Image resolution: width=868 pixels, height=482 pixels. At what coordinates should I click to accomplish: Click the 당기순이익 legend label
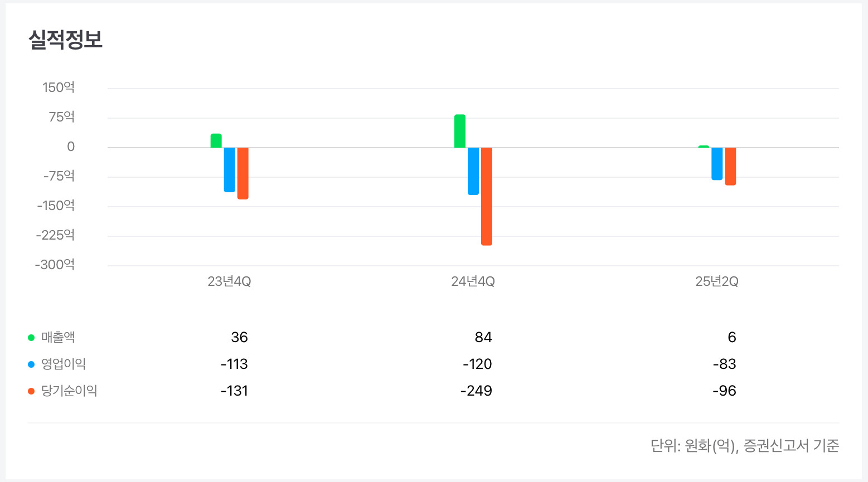pos(69,391)
